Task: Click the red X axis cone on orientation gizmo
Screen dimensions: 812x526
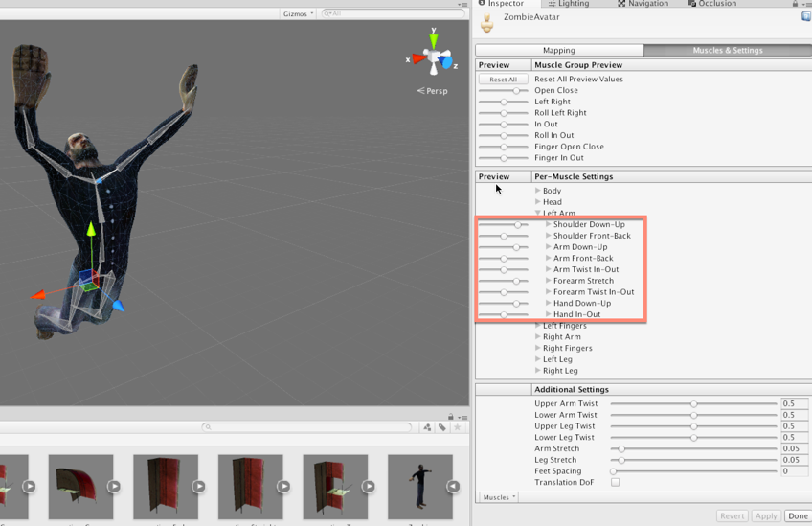Action: (x=418, y=59)
